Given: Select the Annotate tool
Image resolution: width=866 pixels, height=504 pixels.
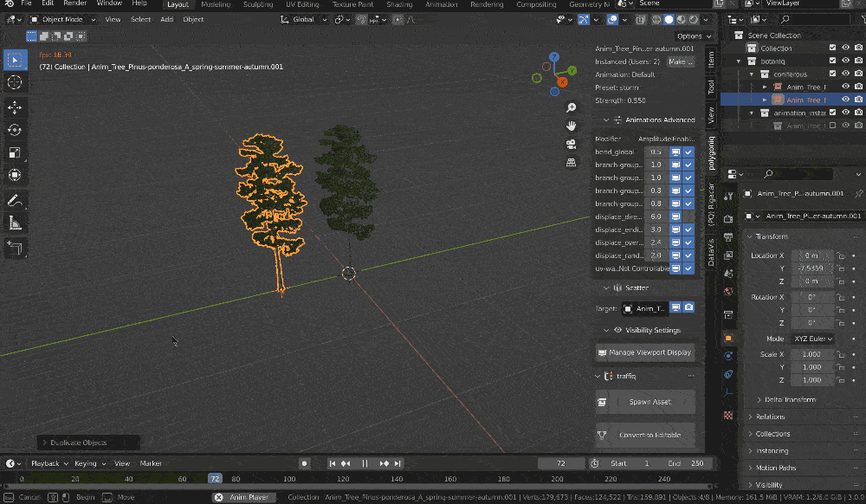Looking at the screenshot, I should tap(15, 200).
